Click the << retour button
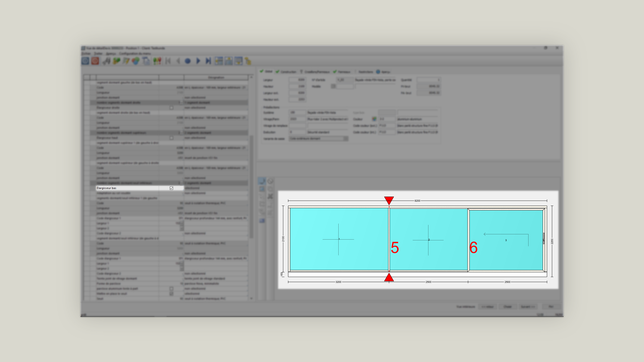This screenshot has height=362, width=644. 487,307
